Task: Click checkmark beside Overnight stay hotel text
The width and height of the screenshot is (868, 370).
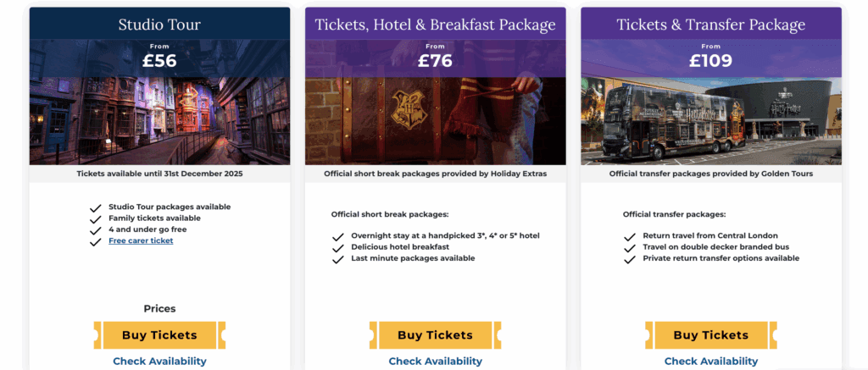Action: (338, 236)
